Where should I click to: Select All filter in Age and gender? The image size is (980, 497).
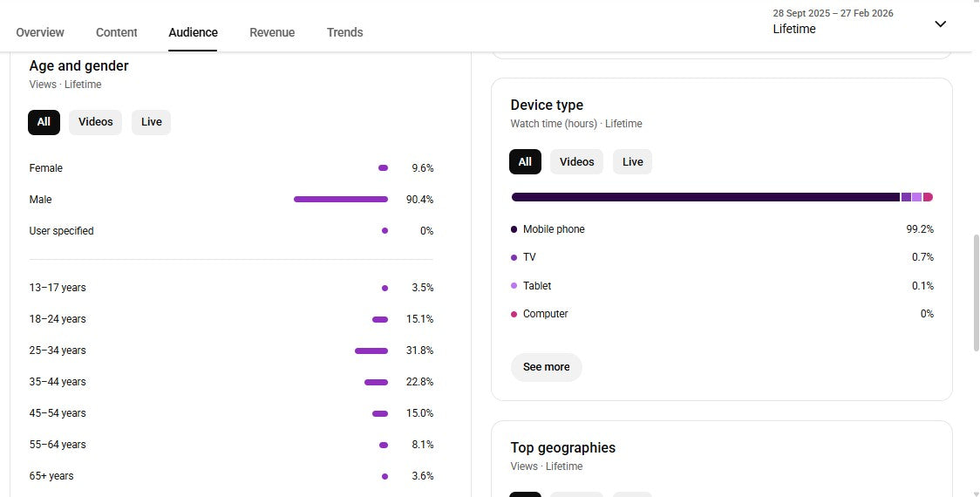44,122
